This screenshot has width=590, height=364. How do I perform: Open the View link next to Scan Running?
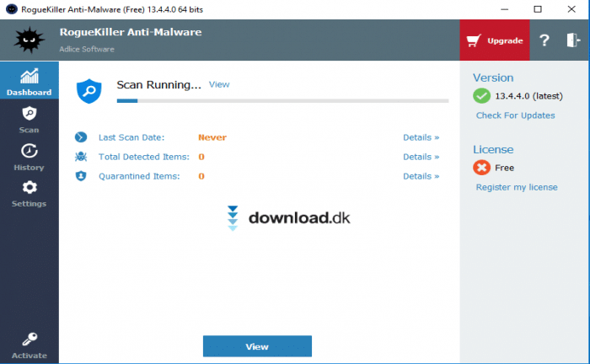pos(219,84)
